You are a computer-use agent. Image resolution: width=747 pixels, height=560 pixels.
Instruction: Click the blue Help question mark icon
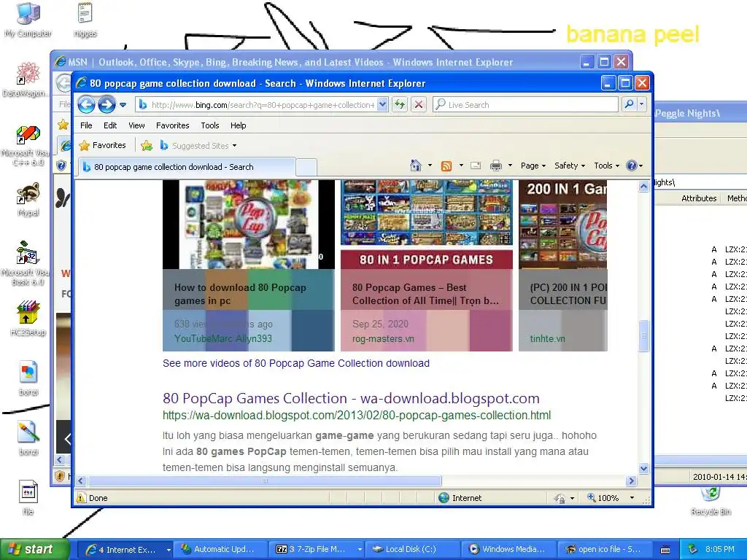click(x=632, y=166)
